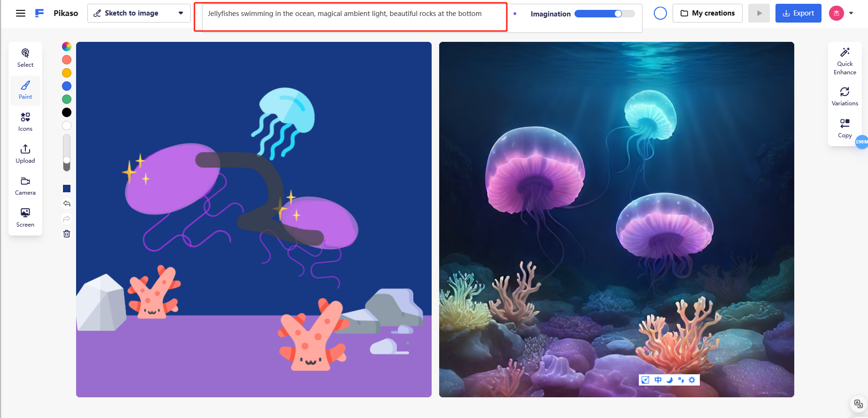868x418 pixels.
Task: Adjust the Imagination slider
Action: 604,14
